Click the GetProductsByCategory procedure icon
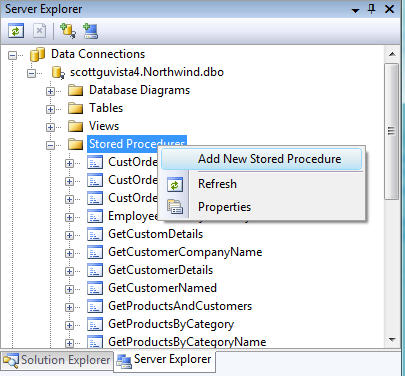 [95, 324]
